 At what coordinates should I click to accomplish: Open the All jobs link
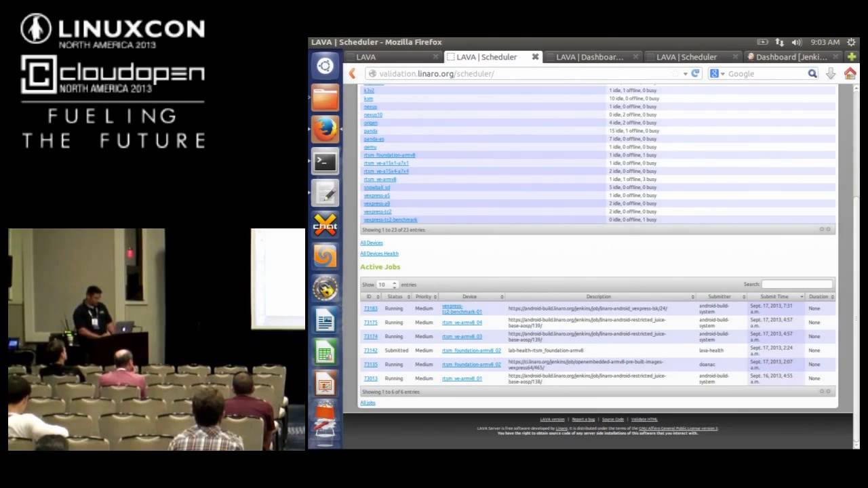pos(368,403)
